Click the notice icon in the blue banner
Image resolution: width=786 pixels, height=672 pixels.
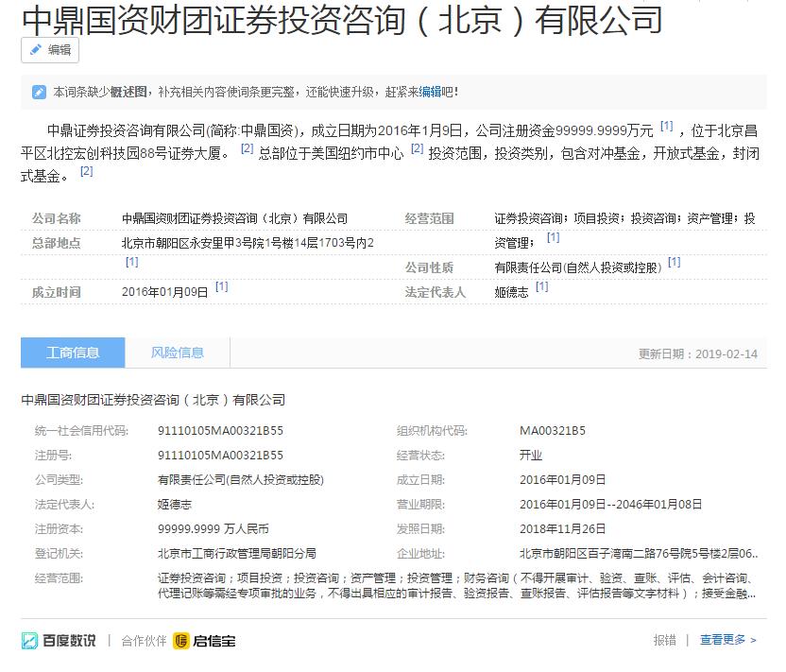pos(41,90)
